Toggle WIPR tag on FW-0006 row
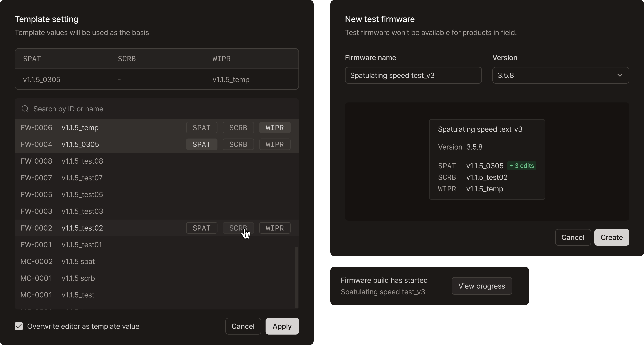The height and width of the screenshot is (345, 644). (x=274, y=128)
